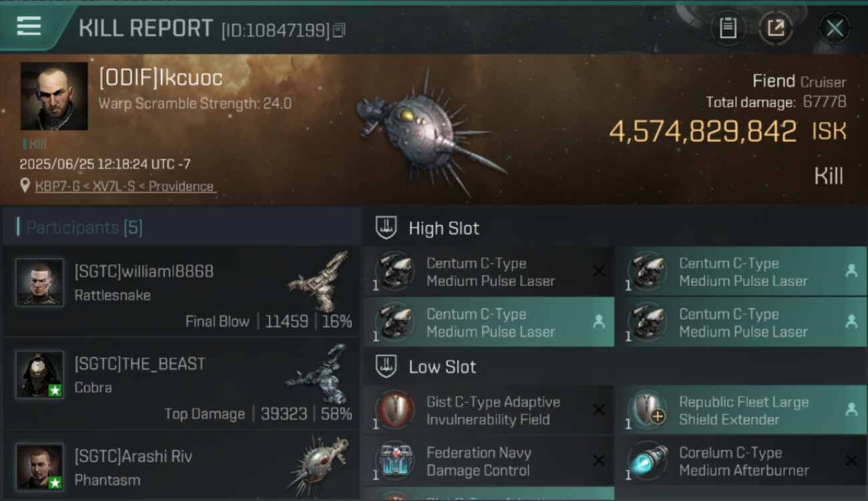The image size is (868, 501).
Task: Click the clipboard report icon
Action: click(x=727, y=28)
